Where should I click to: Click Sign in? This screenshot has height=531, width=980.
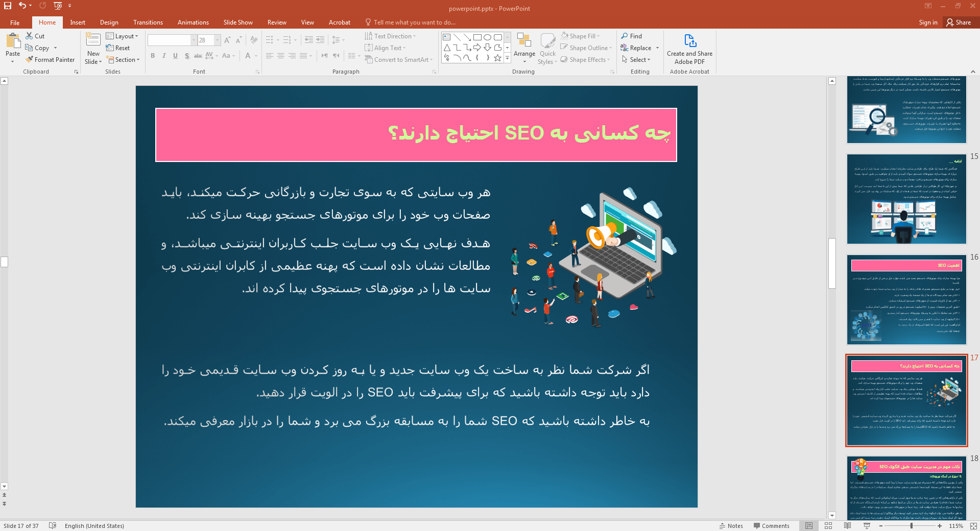[x=928, y=22]
